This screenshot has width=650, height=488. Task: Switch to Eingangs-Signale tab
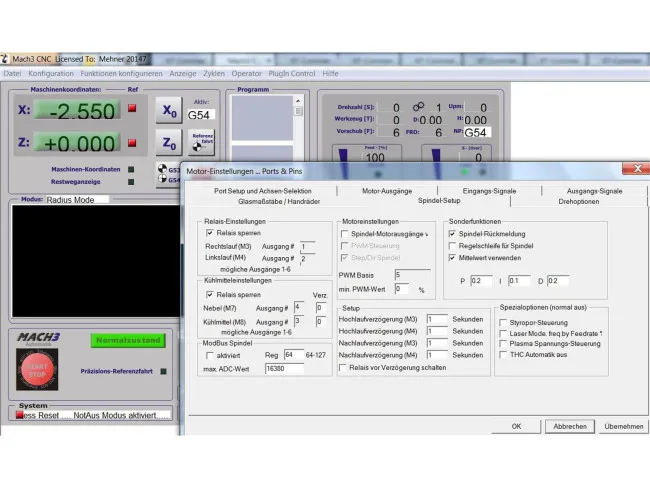tap(489, 191)
